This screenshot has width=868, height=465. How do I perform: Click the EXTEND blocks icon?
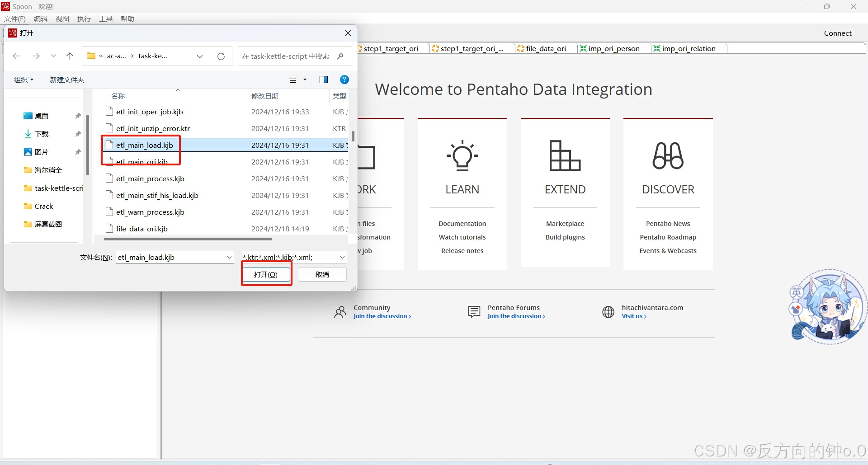click(x=565, y=155)
